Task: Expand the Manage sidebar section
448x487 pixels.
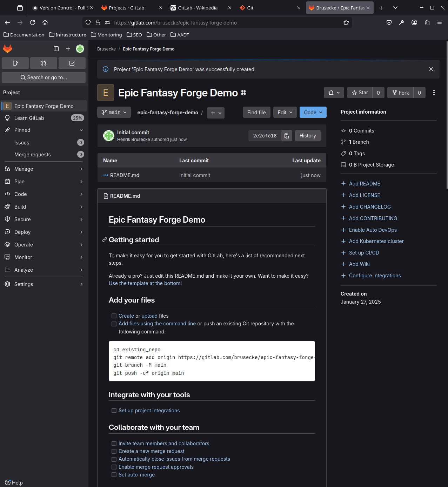Action: [44, 169]
